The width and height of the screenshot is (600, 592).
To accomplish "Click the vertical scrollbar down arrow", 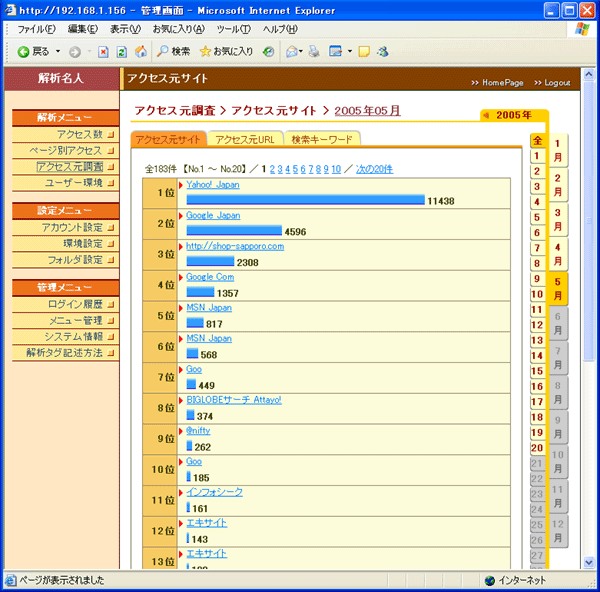I will tap(589, 563).
